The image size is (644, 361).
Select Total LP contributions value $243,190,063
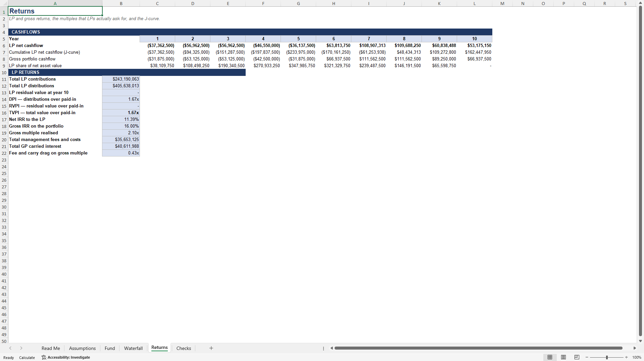click(x=121, y=79)
